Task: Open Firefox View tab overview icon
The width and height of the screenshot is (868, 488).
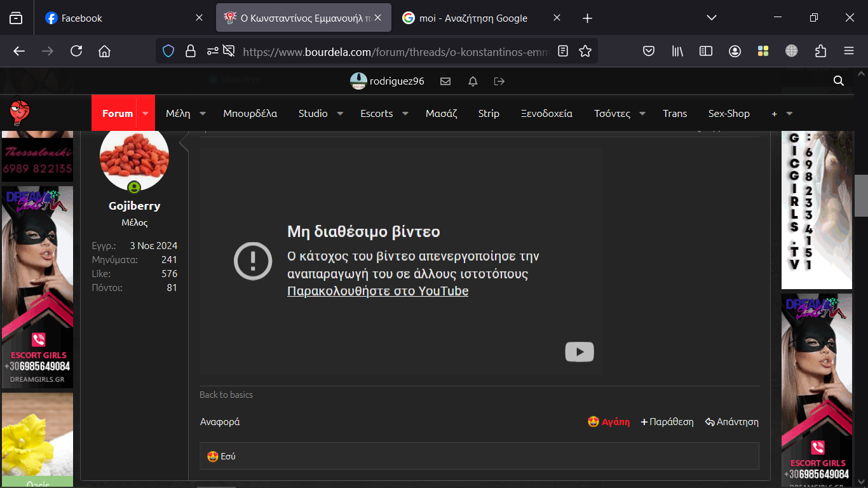Action: 16,18
